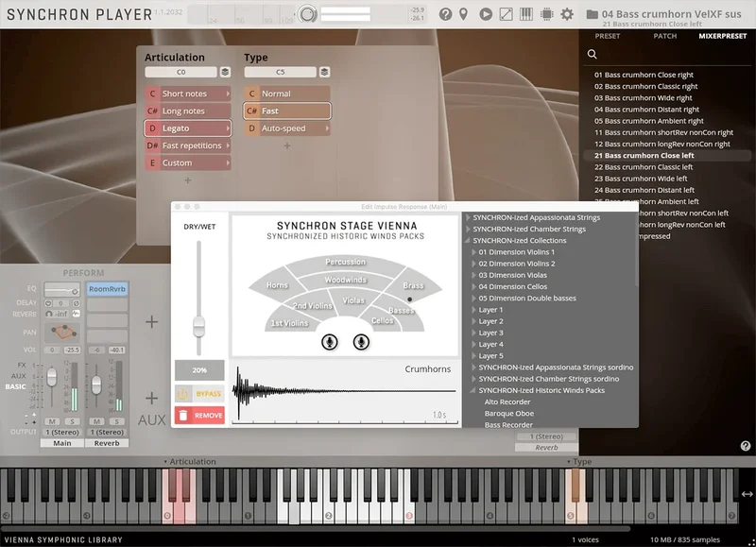Click the heart-shaped icon in the Delay row
The width and height of the screenshot is (756, 547).
(x=48, y=303)
